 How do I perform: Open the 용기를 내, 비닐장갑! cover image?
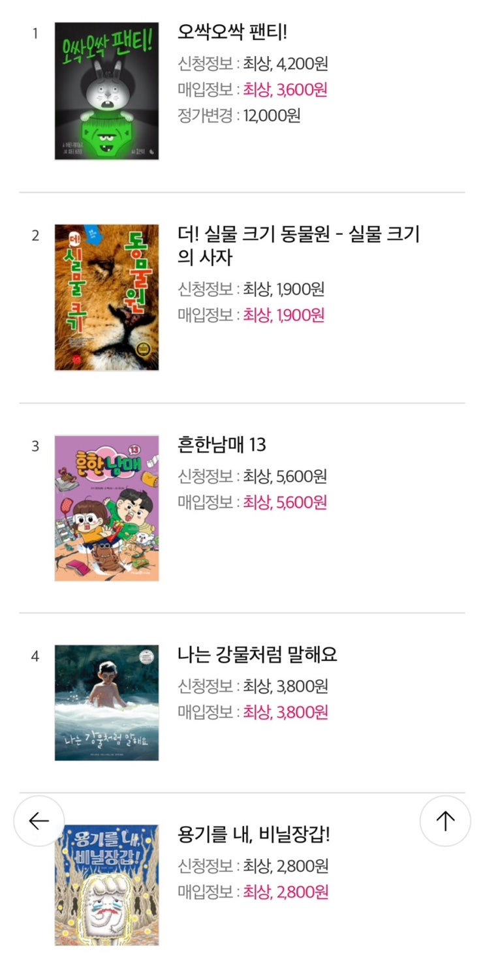pos(106,885)
